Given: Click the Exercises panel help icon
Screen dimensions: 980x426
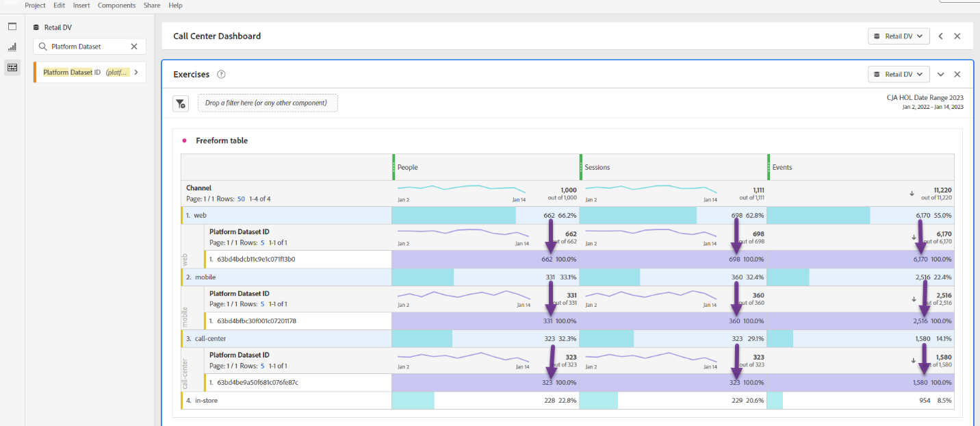Looking at the screenshot, I should click(221, 75).
